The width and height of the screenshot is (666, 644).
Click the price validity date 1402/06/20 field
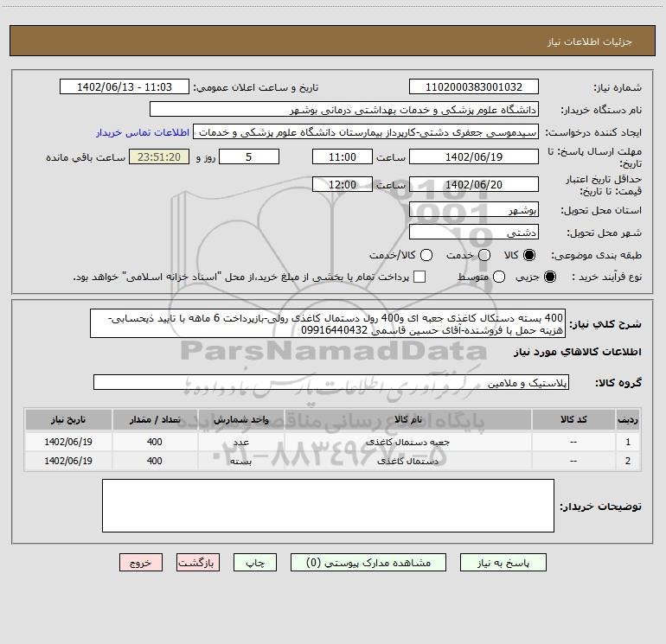474,184
